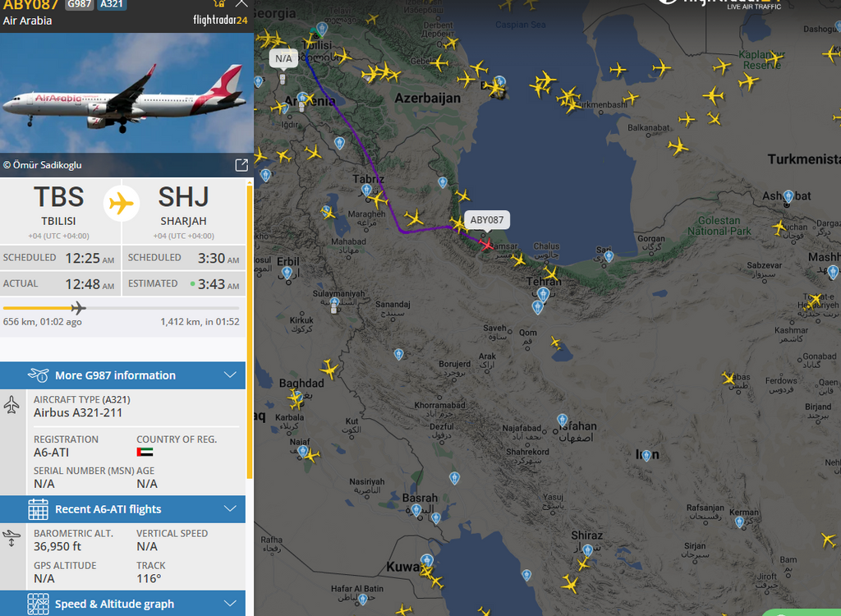Select the Erbil airport pin
Screen dimensions: 841x616
tap(287, 274)
